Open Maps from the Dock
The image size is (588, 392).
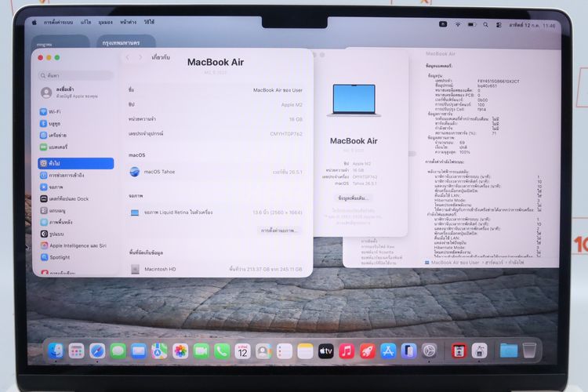[159, 351]
